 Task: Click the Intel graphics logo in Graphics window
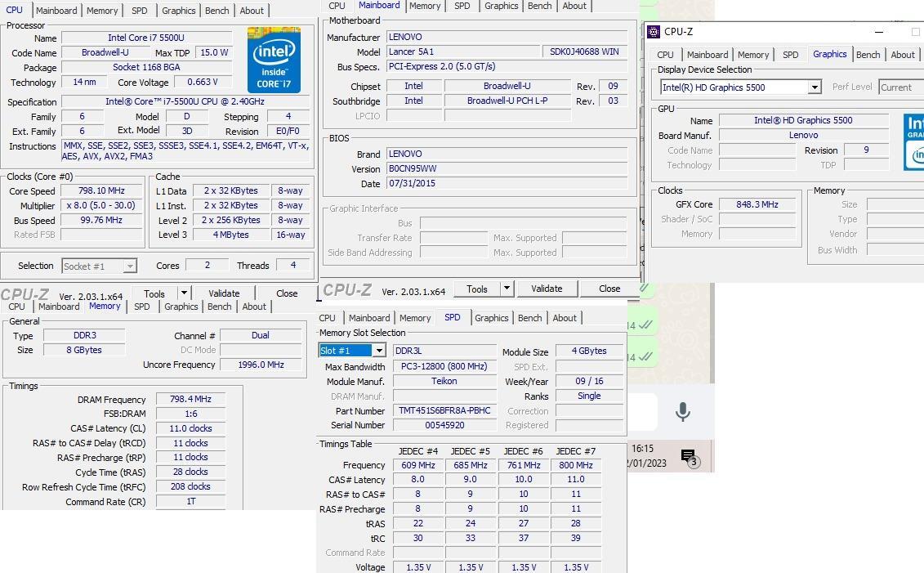click(914, 142)
